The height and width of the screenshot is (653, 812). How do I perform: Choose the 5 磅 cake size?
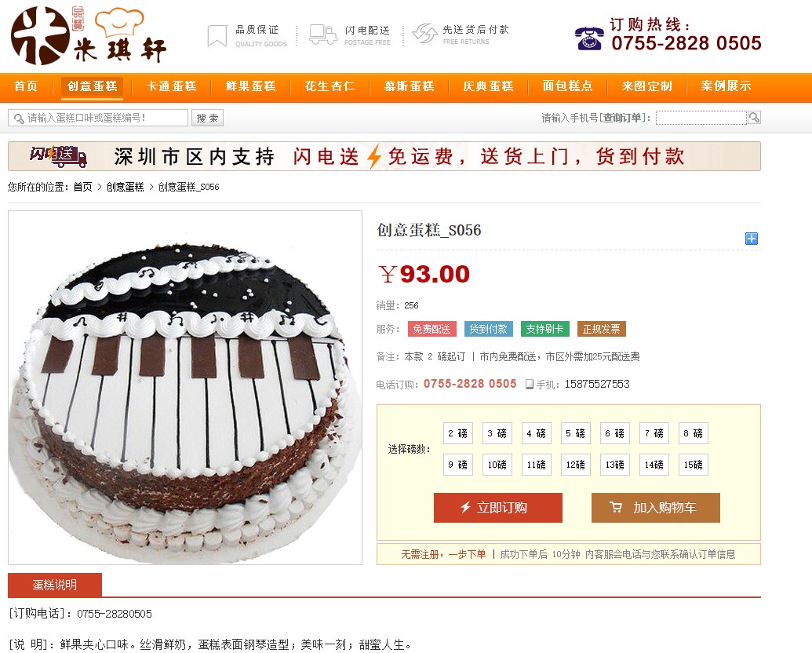[575, 433]
